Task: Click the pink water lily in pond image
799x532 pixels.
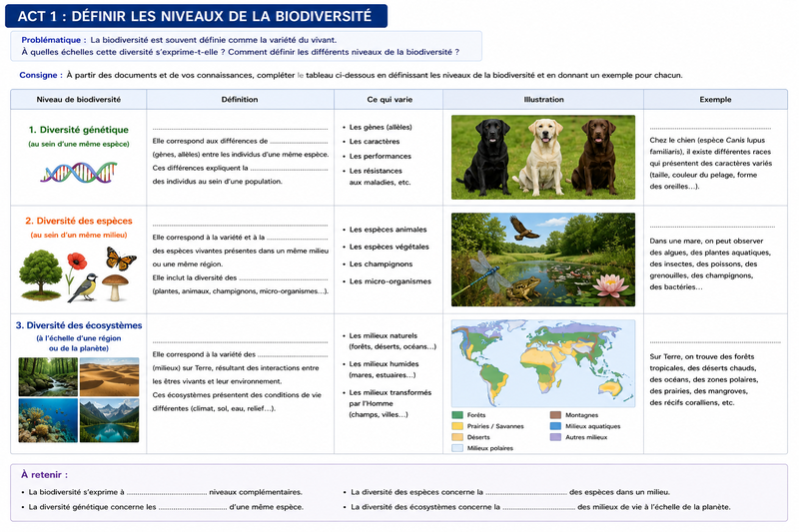Action: [x=609, y=284]
